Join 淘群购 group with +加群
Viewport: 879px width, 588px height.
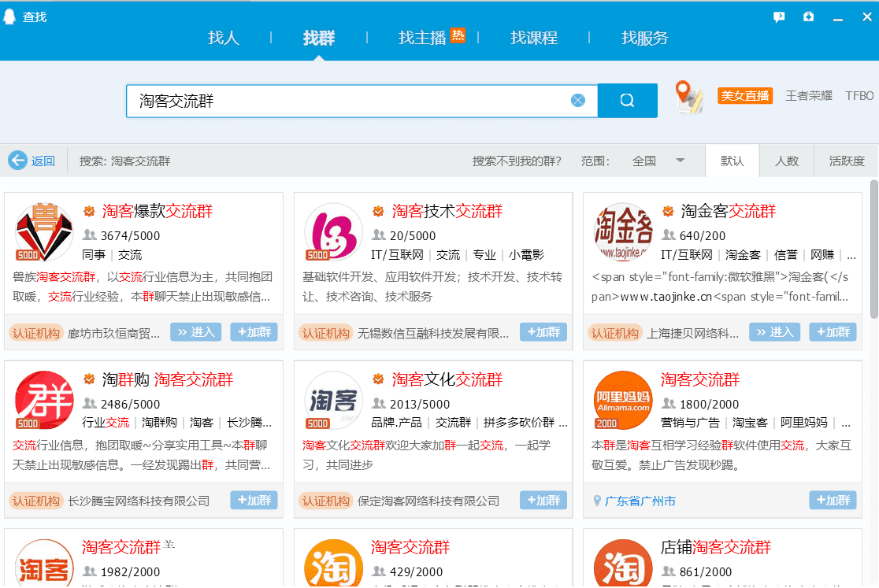point(254,500)
